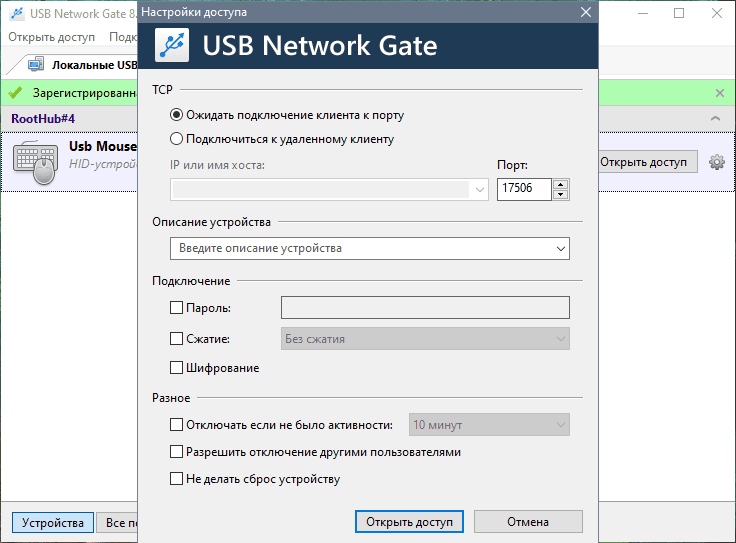736x543 pixels.
Task: Enable the Пароль checkbox
Action: coord(177,308)
